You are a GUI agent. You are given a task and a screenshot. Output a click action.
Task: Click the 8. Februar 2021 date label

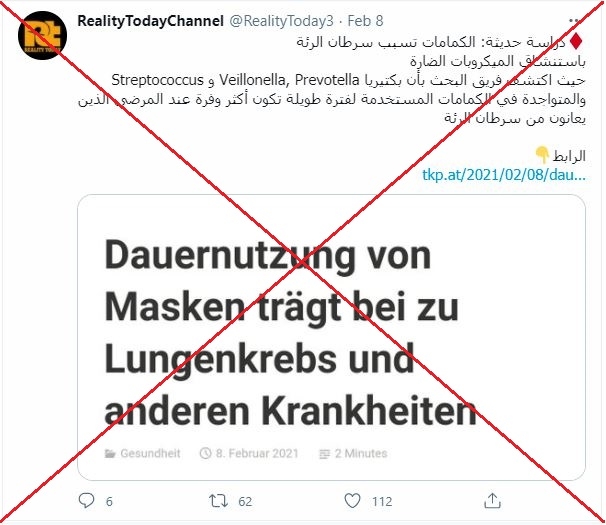coord(257,453)
